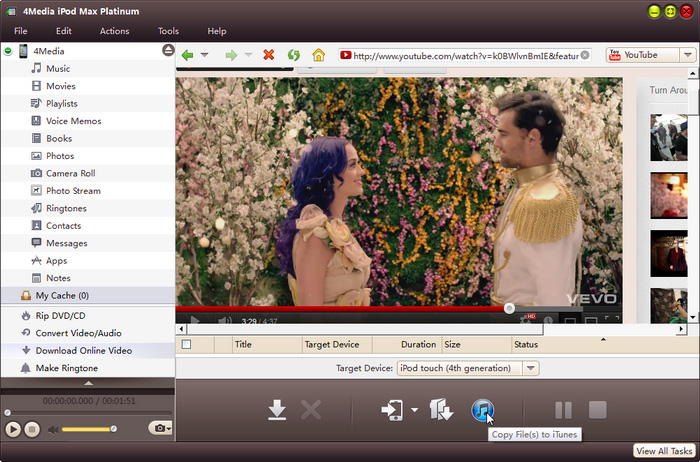
Task: Open the Actions menu
Action: pyautogui.click(x=114, y=31)
